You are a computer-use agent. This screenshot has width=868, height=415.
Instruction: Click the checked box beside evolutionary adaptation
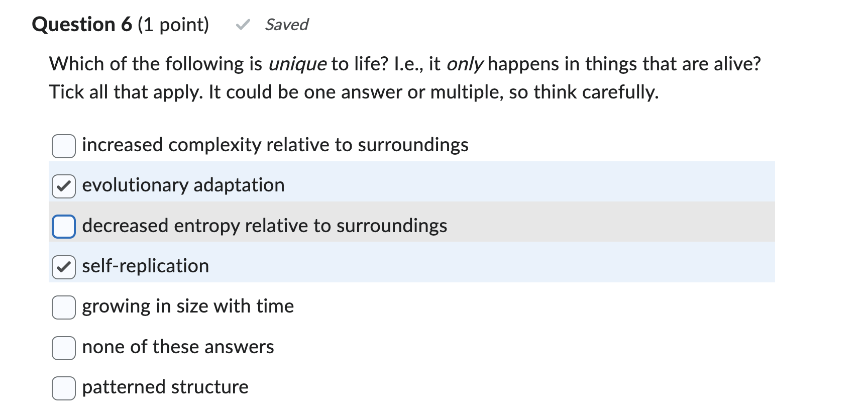click(63, 186)
